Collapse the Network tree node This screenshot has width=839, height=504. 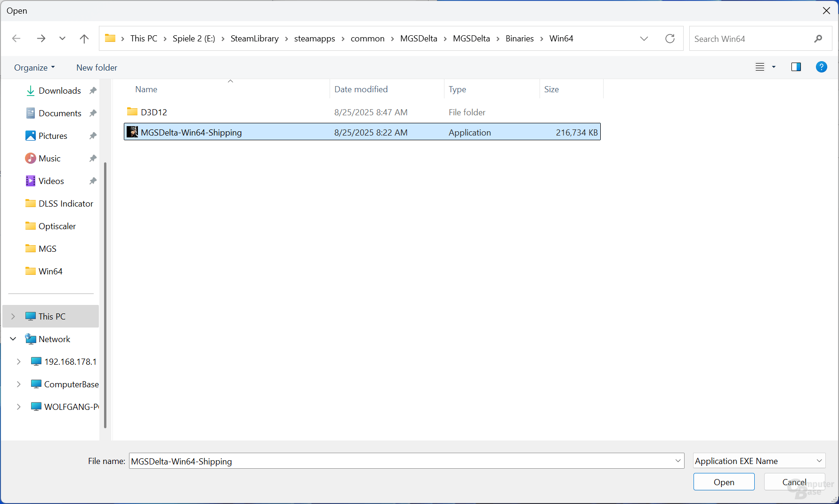tap(13, 339)
